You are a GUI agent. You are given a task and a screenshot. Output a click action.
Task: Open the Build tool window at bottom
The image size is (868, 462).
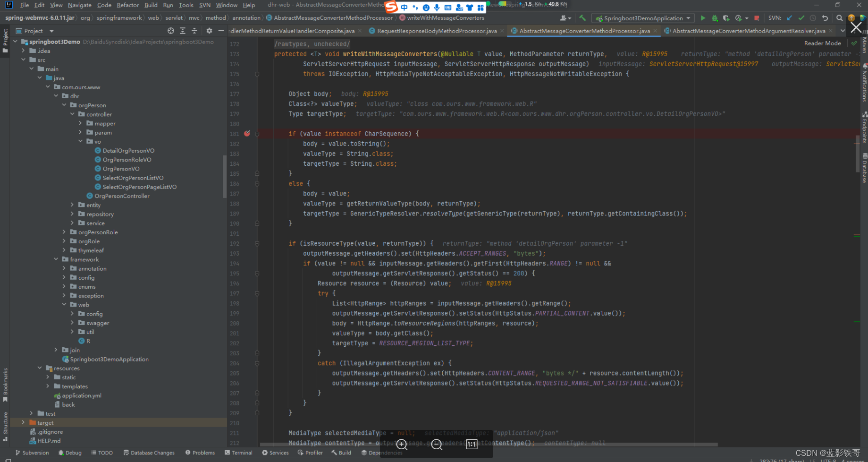coord(341,453)
